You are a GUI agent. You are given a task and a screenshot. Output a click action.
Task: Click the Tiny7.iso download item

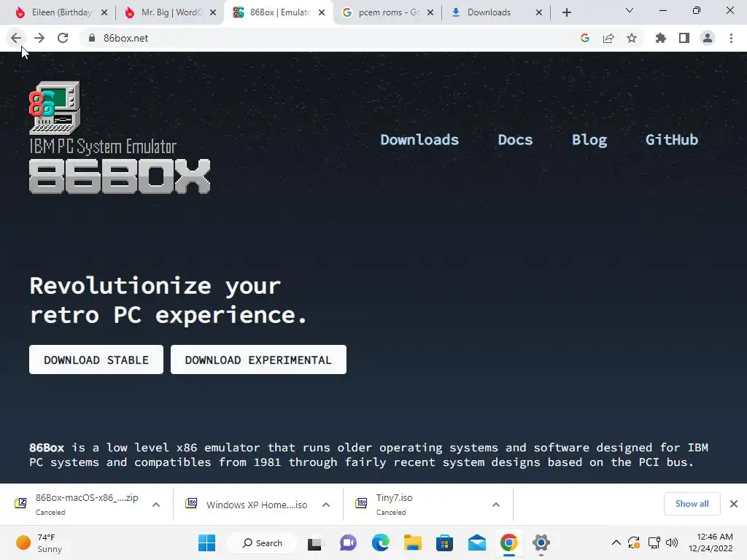coord(414,505)
